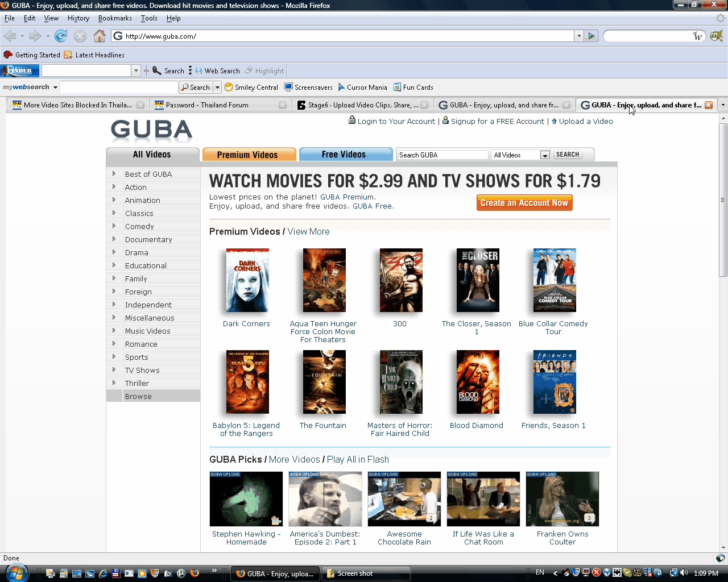Expand the Best of GUBA category arrow
Image resolution: width=728 pixels, height=582 pixels.
[x=114, y=173]
